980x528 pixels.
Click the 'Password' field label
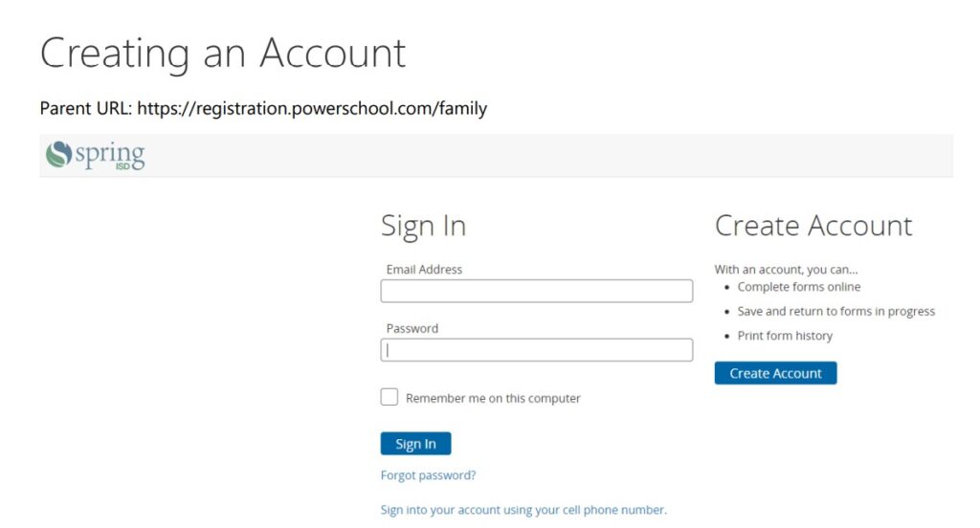tap(412, 328)
